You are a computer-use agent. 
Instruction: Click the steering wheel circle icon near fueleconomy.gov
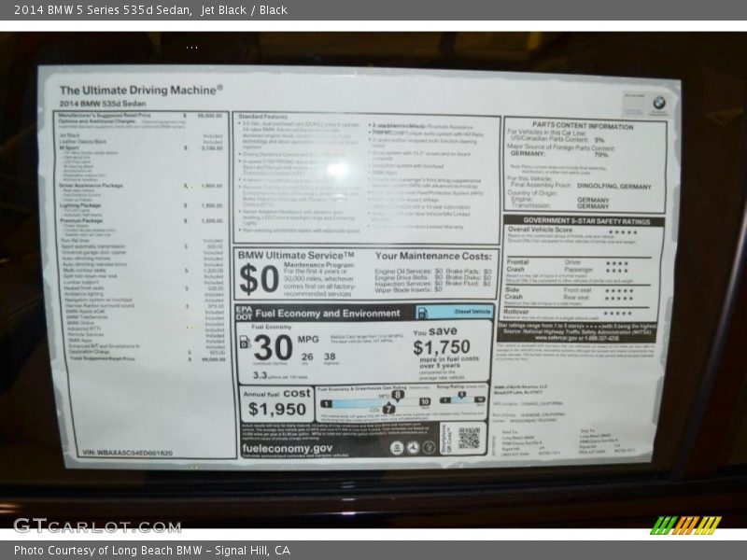pyautogui.click(x=413, y=447)
